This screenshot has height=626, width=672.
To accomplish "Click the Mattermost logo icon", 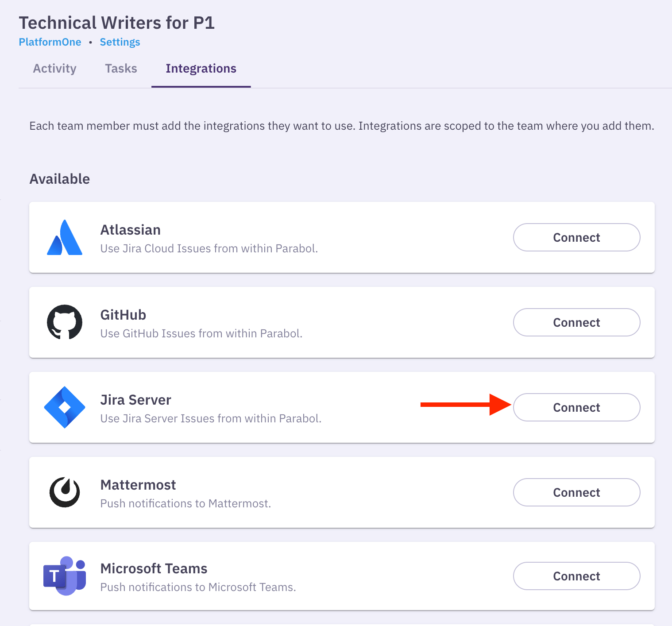I will pyautogui.click(x=65, y=492).
